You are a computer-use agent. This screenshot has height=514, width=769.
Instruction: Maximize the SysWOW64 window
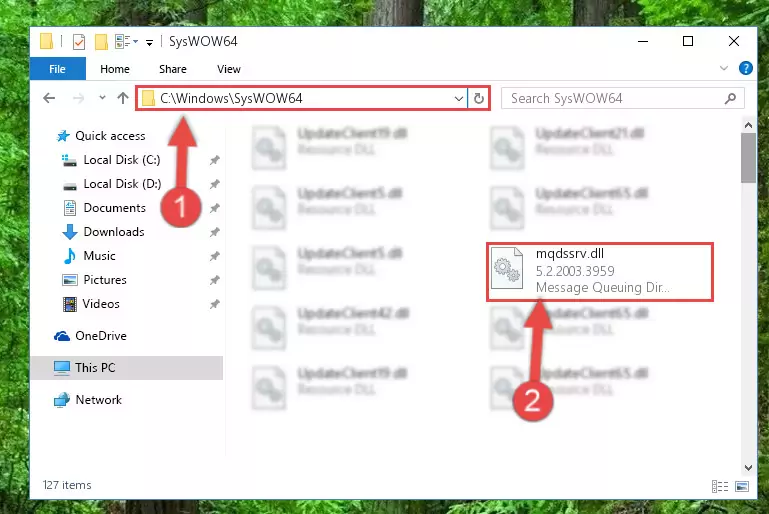tap(688, 41)
